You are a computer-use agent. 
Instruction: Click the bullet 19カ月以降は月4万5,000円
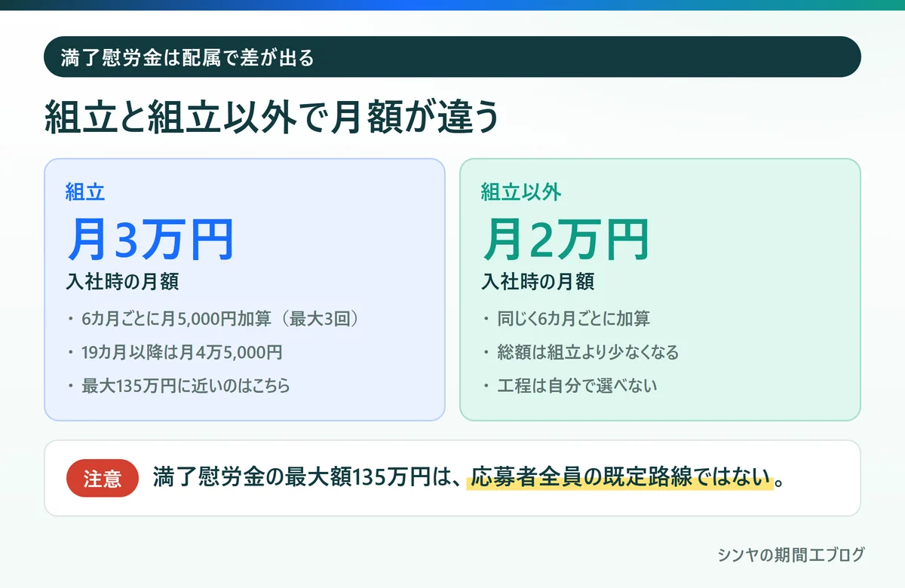(182, 352)
